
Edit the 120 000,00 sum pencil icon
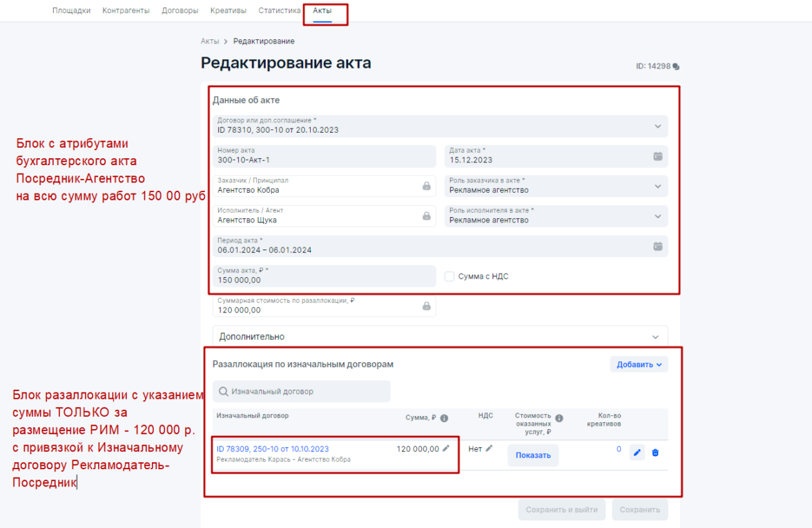click(446, 449)
